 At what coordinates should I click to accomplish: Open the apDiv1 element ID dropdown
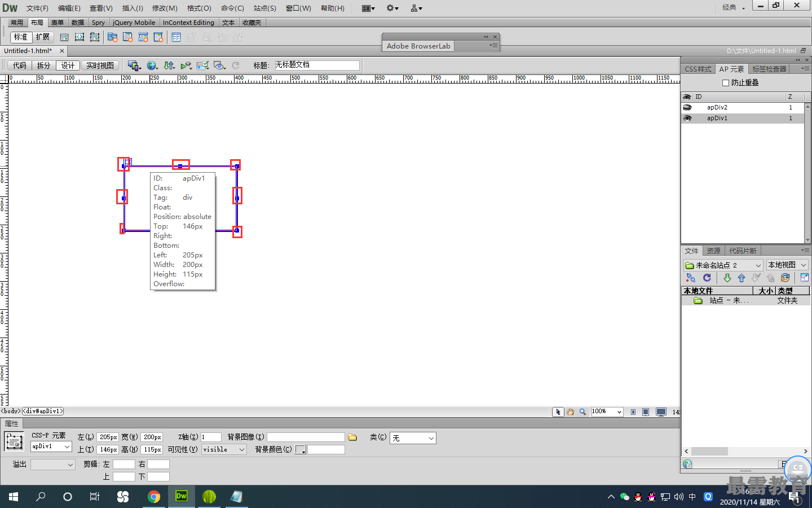click(51, 446)
